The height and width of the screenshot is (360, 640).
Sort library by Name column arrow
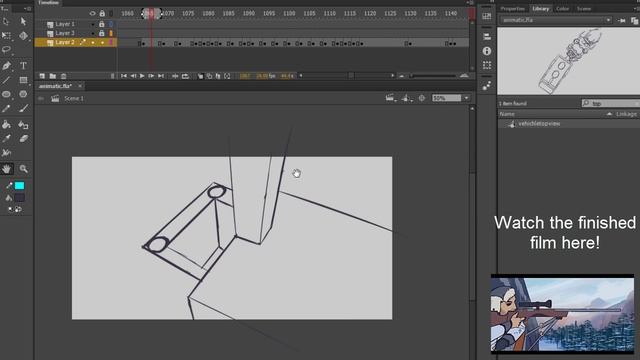[x=609, y=114]
